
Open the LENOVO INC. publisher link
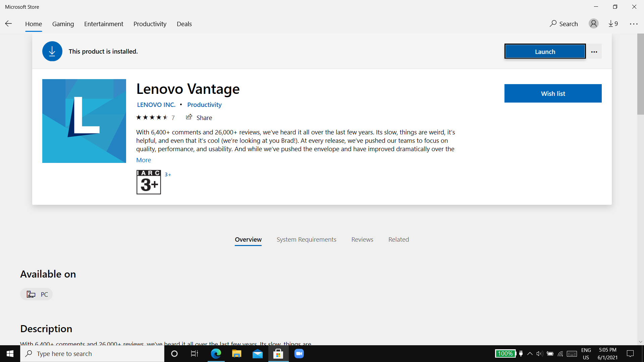(156, 105)
